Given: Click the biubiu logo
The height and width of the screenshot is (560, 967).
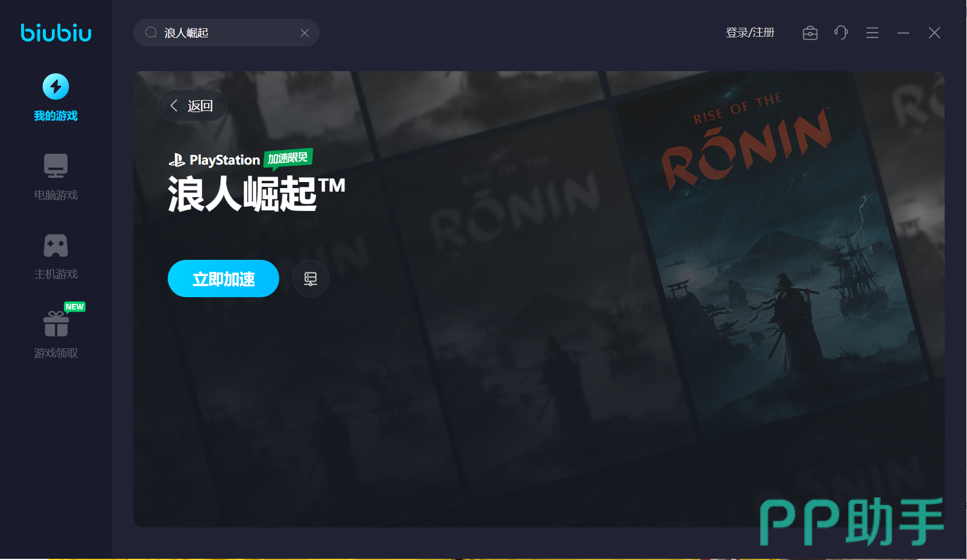Looking at the screenshot, I should tap(56, 33).
